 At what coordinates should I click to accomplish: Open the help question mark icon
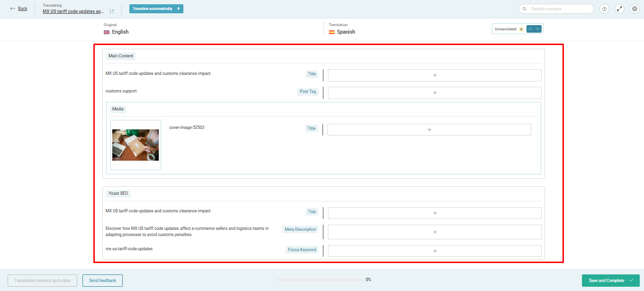pos(604,9)
